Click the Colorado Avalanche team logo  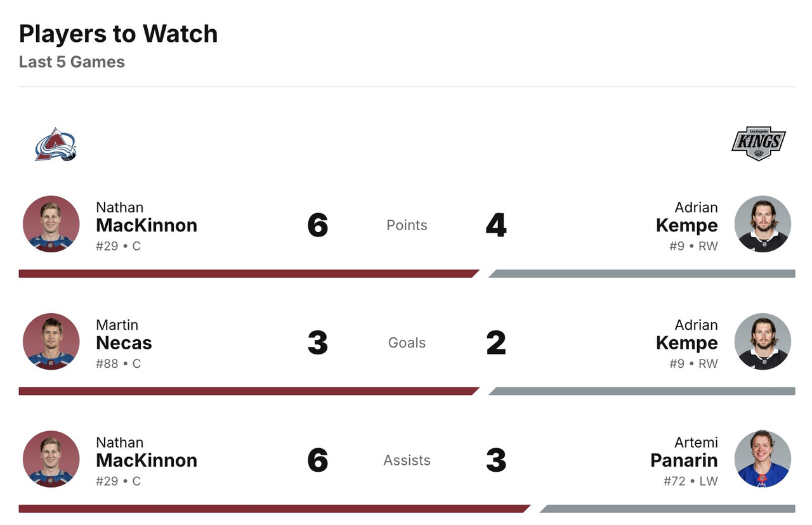pos(55,145)
